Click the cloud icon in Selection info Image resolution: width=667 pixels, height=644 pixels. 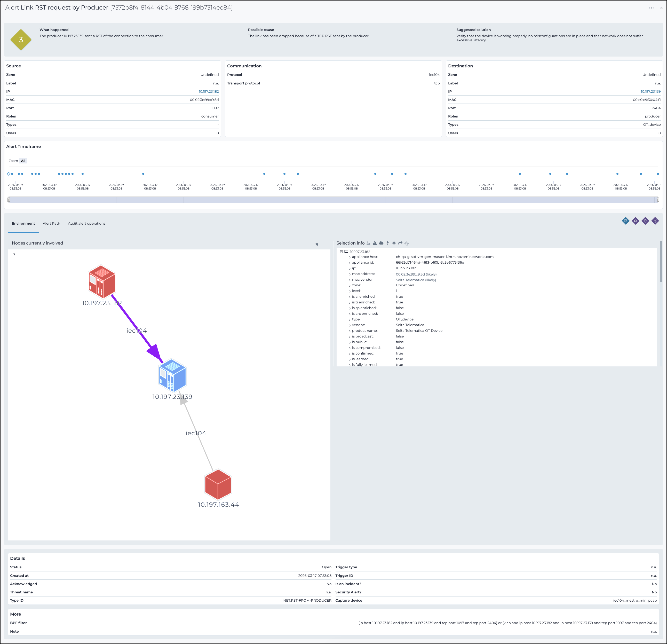pyautogui.click(x=381, y=243)
